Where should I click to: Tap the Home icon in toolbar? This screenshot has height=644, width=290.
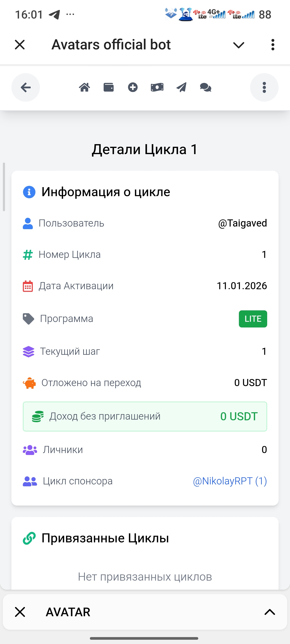(x=85, y=87)
